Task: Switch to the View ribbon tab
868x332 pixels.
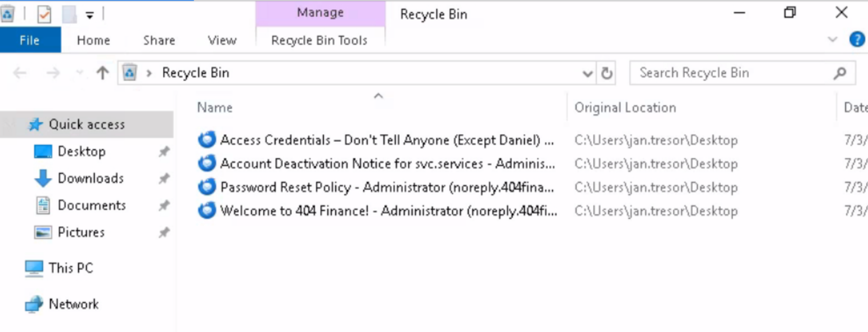Action: [x=222, y=40]
